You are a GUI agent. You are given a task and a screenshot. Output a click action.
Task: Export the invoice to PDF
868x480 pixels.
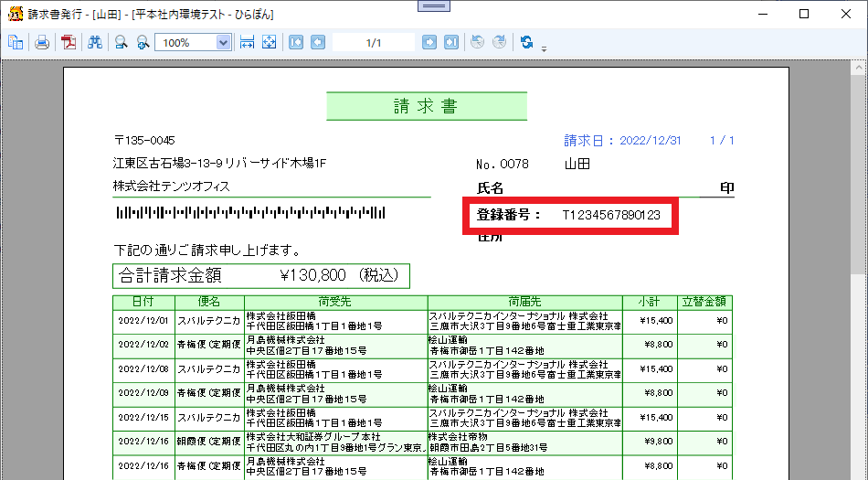(69, 42)
